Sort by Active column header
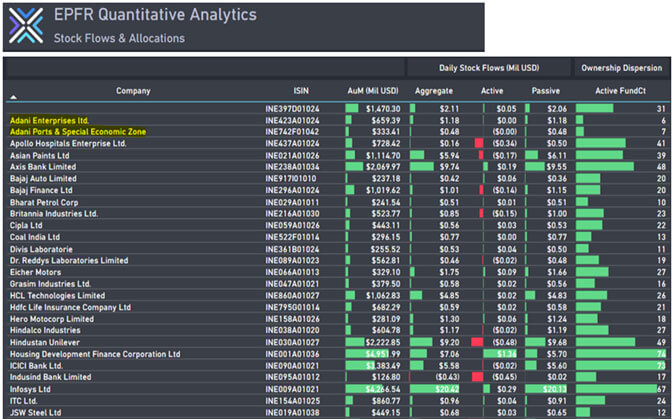 [492, 91]
